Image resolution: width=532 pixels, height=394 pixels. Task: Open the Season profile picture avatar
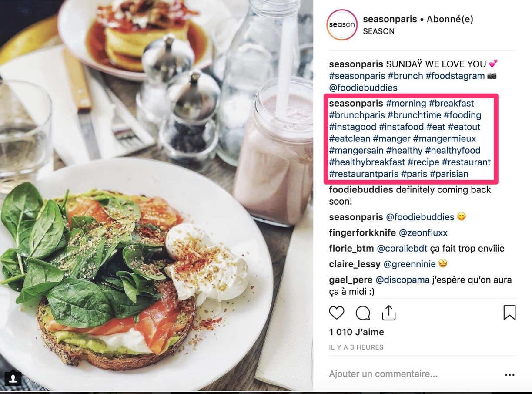tap(342, 25)
